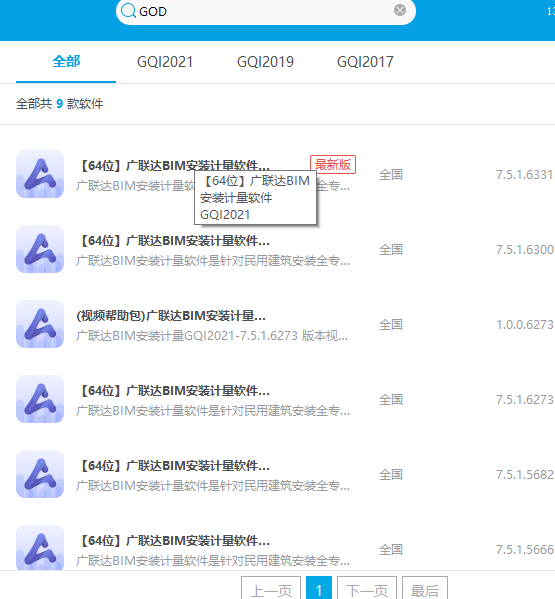Open the GQI2021 tab
This screenshot has height=599, width=555.
(x=165, y=62)
